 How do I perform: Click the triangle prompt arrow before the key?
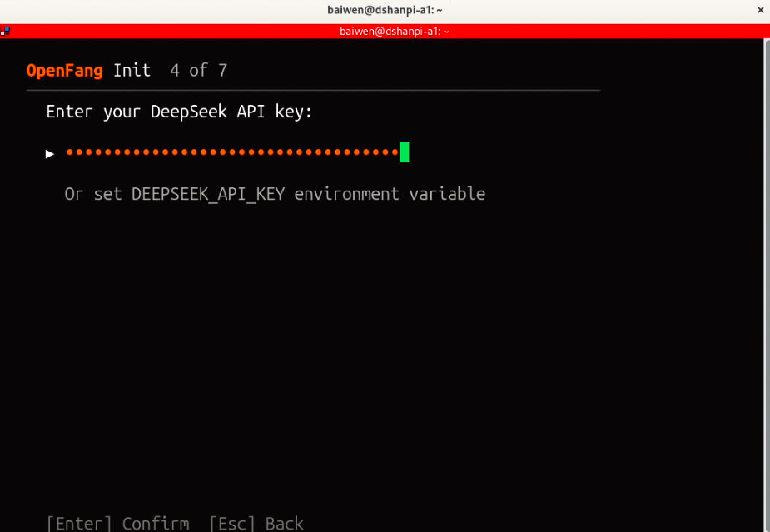coord(50,153)
